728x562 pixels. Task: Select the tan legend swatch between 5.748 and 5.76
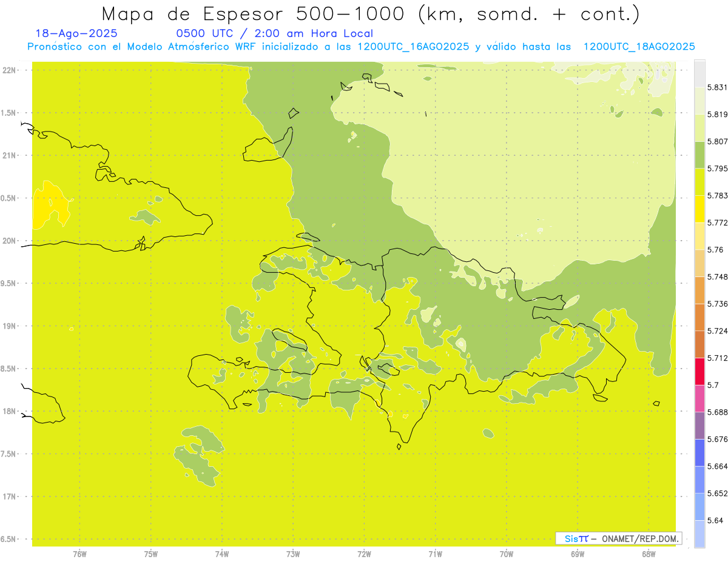click(699, 263)
